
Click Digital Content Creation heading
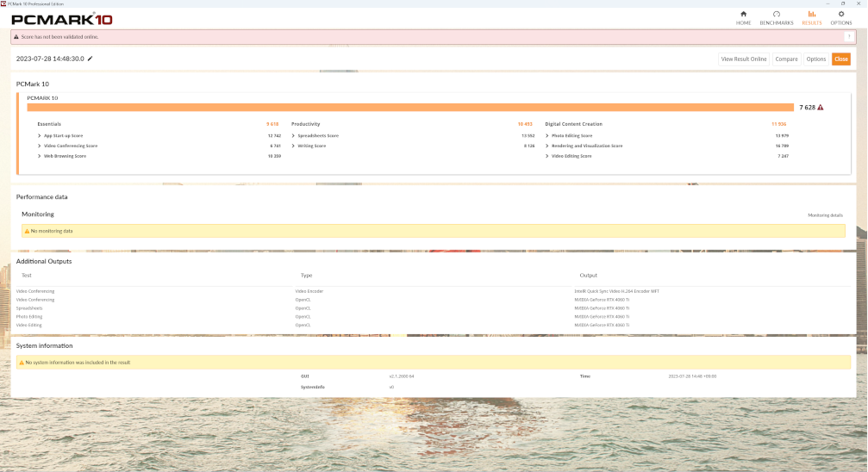click(x=573, y=124)
